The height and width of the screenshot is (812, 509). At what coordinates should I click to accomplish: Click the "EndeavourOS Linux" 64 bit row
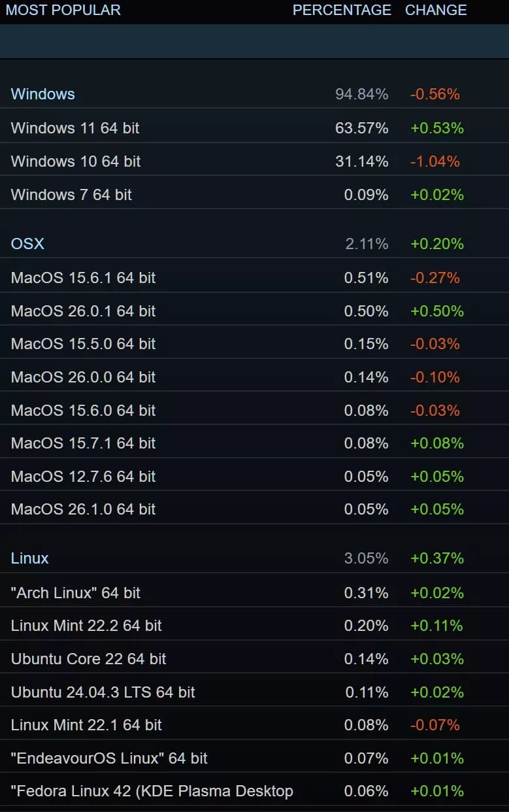click(x=109, y=758)
